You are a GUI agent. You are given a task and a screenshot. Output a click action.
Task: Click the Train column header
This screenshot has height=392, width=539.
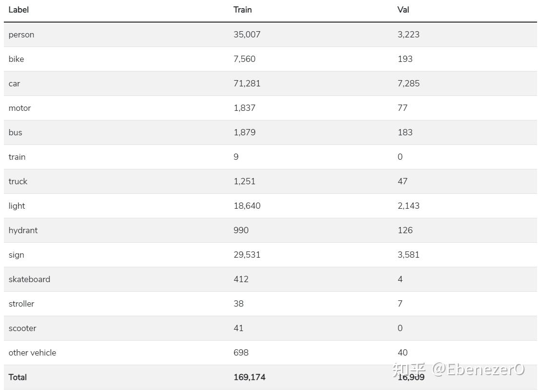(242, 10)
